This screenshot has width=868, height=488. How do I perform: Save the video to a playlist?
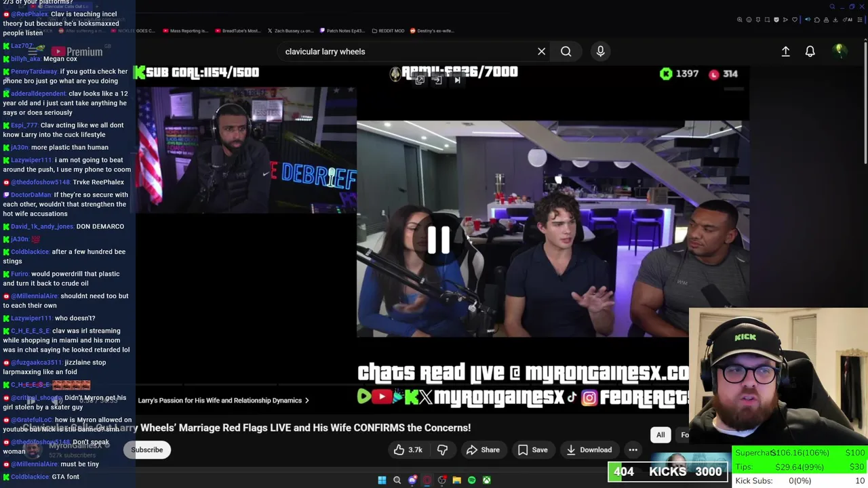click(x=532, y=450)
